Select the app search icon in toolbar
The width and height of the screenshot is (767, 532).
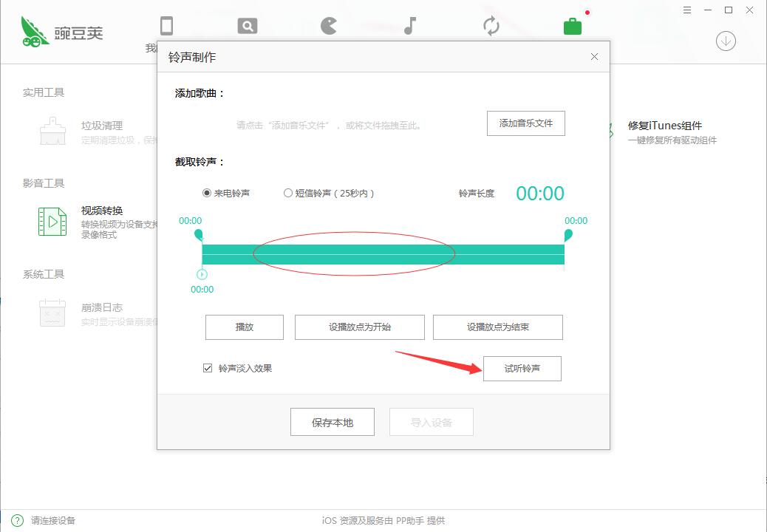tap(247, 24)
